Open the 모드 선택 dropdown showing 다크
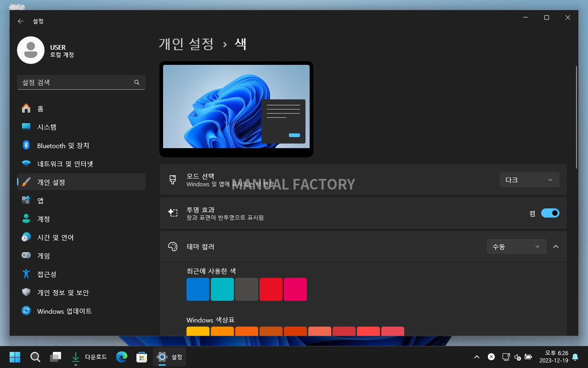 pos(529,180)
